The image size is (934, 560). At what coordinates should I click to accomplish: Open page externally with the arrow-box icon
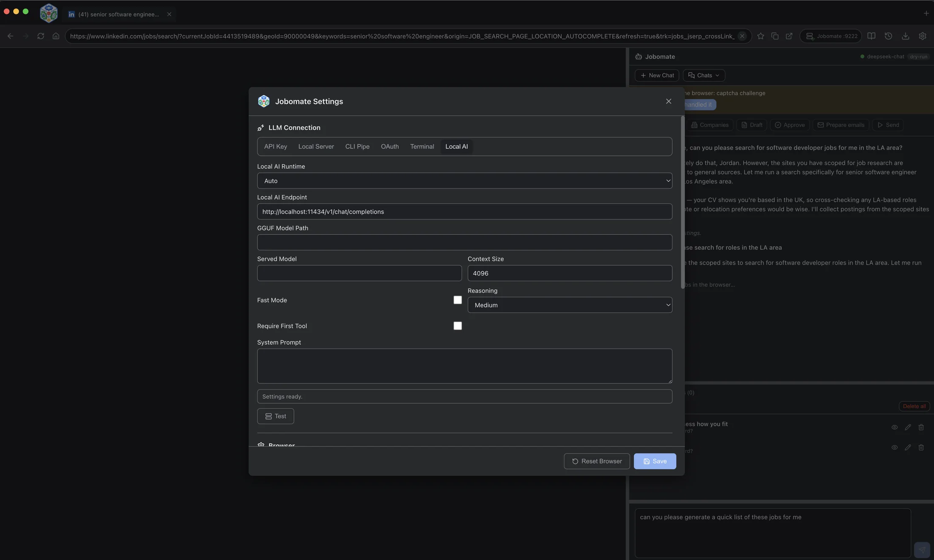tap(789, 36)
